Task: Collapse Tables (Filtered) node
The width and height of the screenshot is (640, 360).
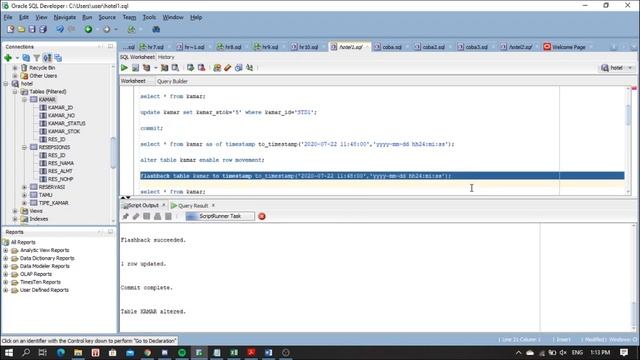Action: coord(15,92)
